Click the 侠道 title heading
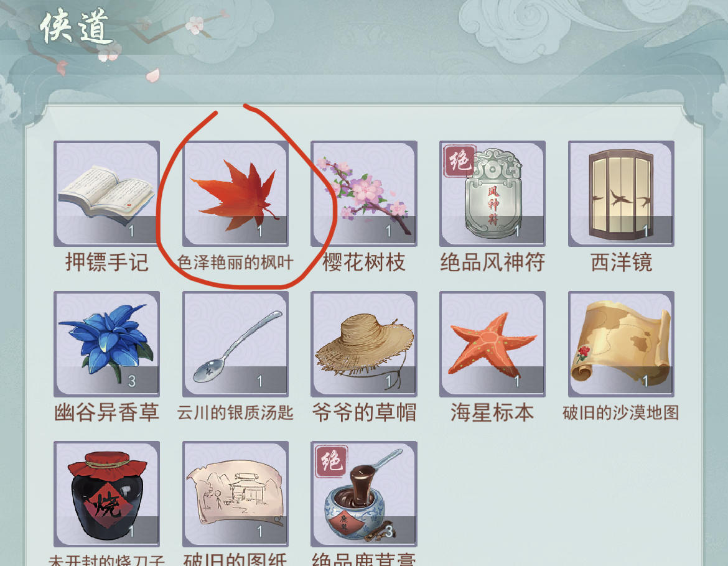 (x=77, y=28)
